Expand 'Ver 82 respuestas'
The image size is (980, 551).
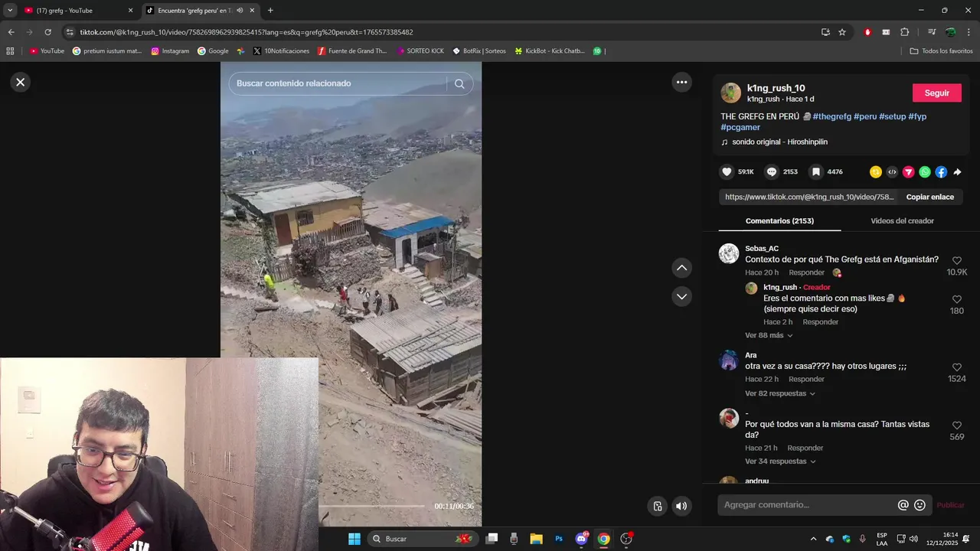780,393
